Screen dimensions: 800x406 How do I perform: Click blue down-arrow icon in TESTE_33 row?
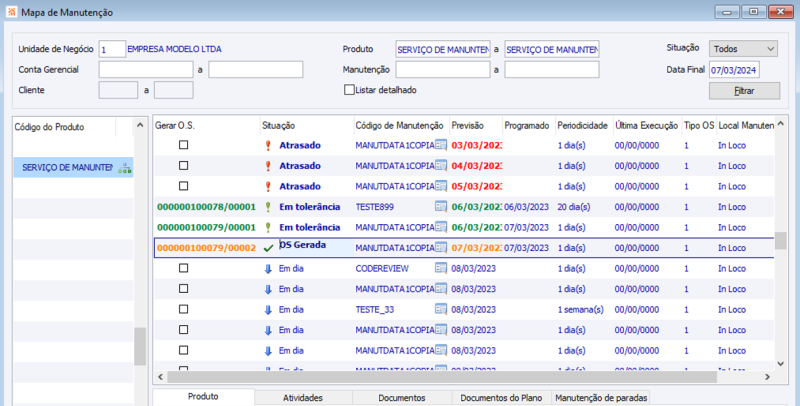[268, 310]
